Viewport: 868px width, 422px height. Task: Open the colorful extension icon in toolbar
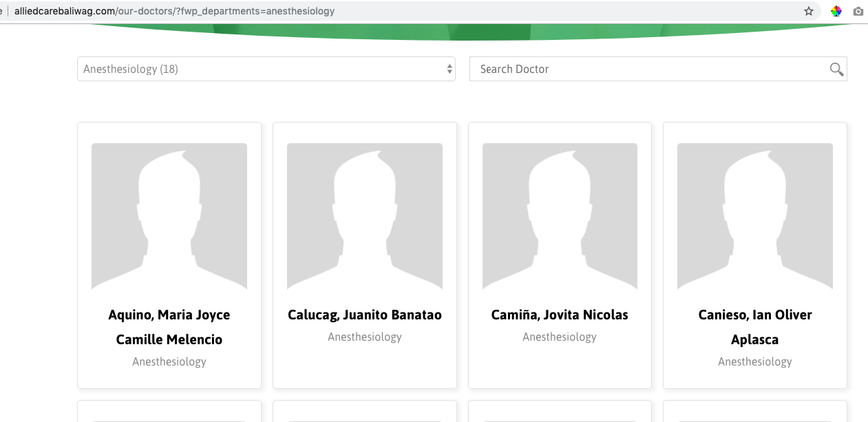pyautogui.click(x=836, y=11)
